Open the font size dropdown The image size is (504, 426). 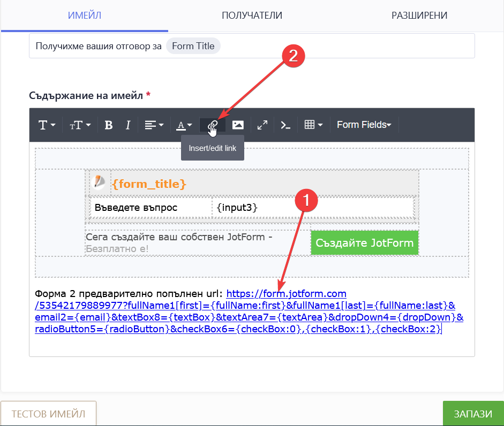80,125
